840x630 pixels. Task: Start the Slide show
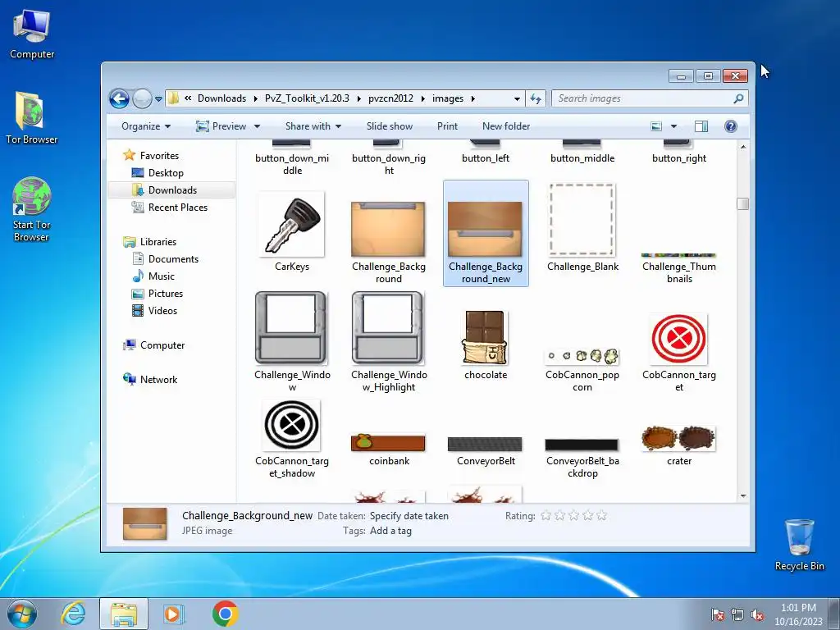pos(390,126)
